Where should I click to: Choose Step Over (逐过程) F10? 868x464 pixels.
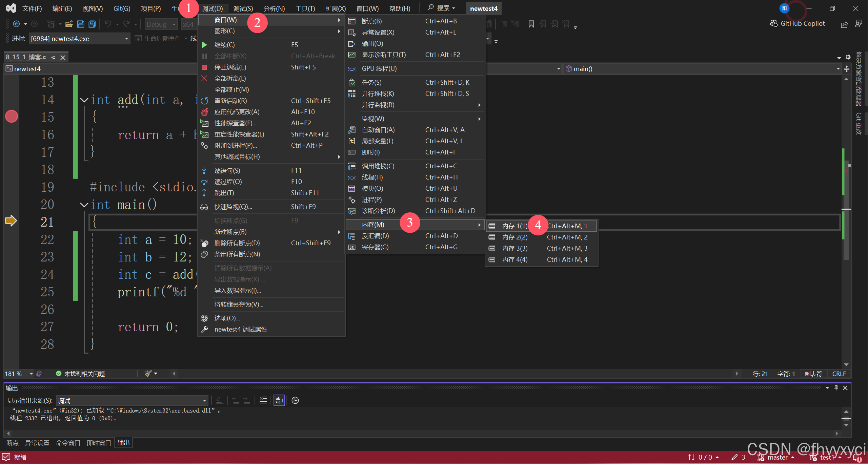click(x=271, y=182)
